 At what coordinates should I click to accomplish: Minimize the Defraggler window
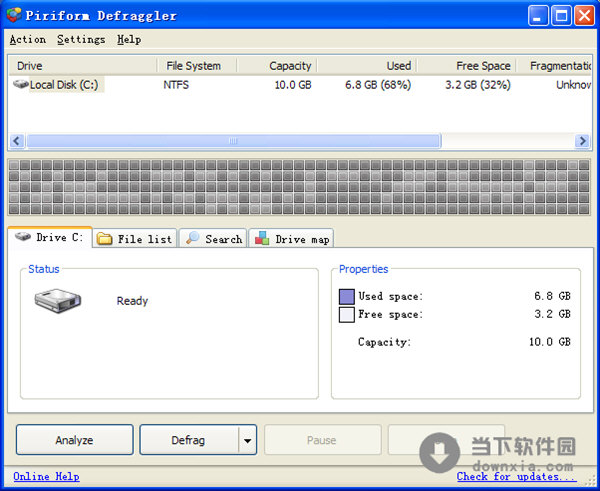[x=538, y=16]
